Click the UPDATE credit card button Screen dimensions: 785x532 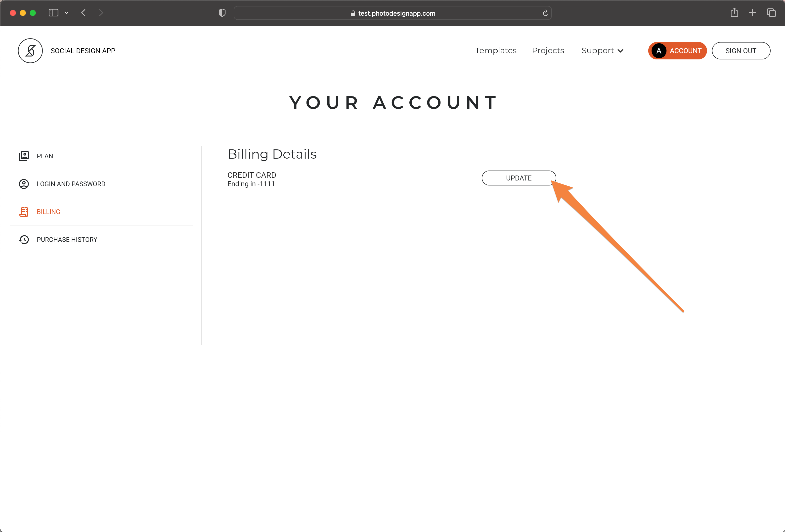pyautogui.click(x=519, y=178)
